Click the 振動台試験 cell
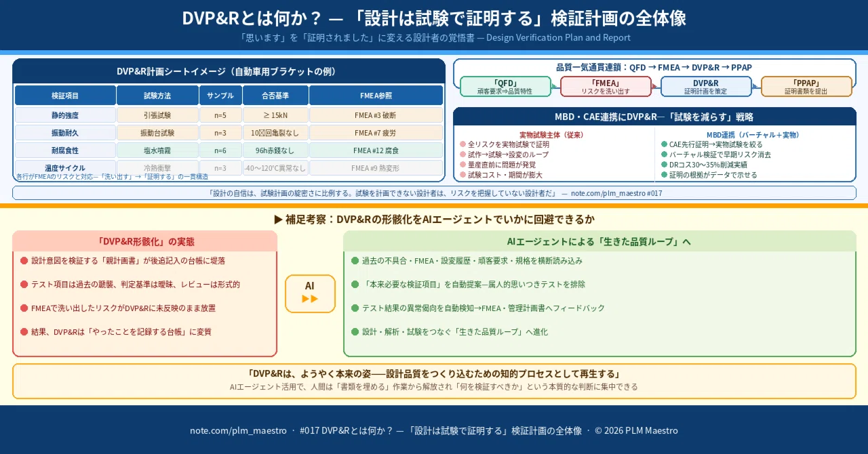Viewport: 868px width, 454px height. (x=157, y=133)
